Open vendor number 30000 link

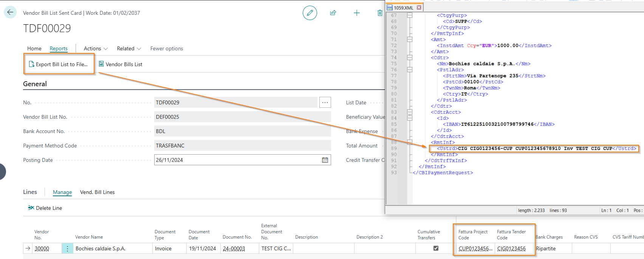coord(42,248)
